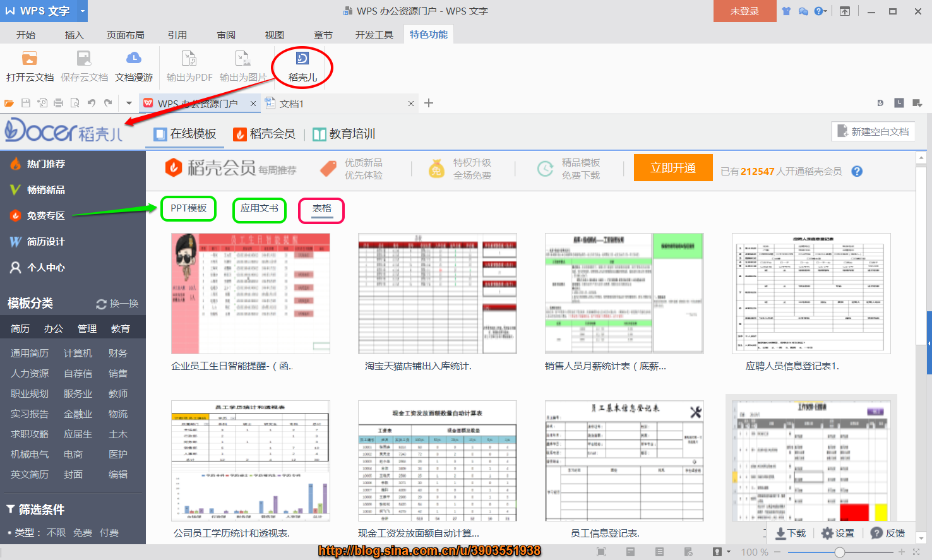Open 现金工资发放面额自动计算 template thumbnail

[x=438, y=461]
